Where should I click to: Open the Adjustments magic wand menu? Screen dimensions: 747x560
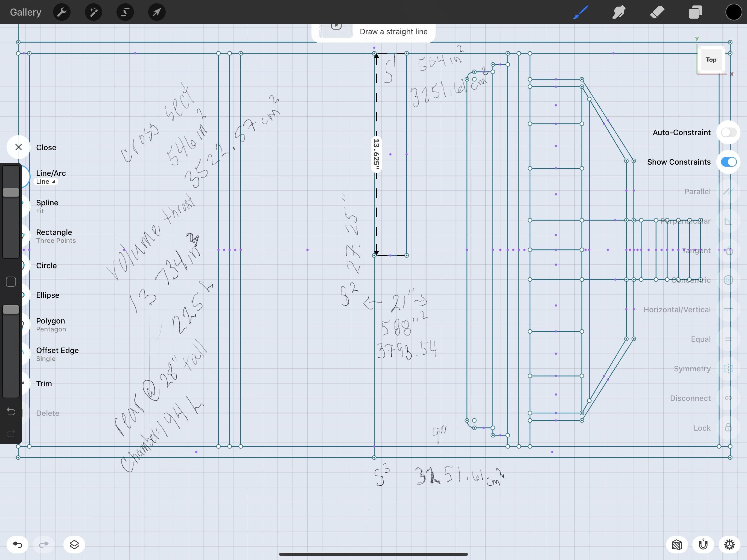point(94,12)
